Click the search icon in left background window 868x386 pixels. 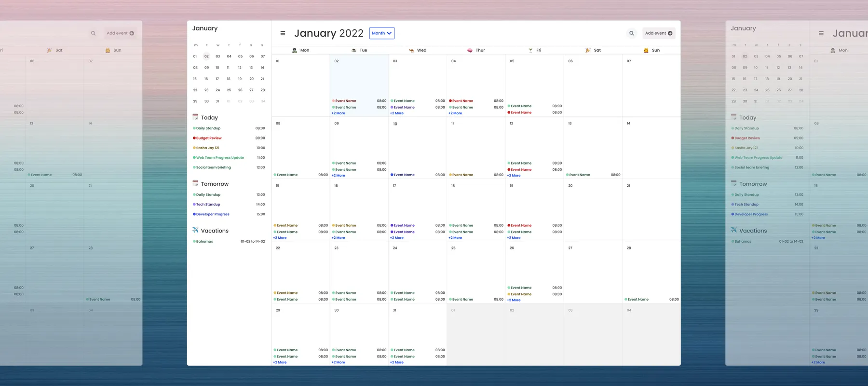click(93, 33)
